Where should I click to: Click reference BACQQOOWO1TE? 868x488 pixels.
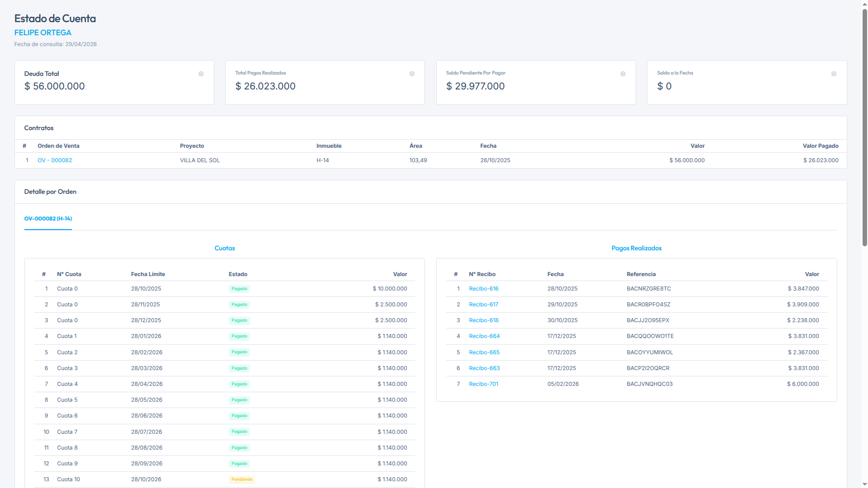click(650, 336)
